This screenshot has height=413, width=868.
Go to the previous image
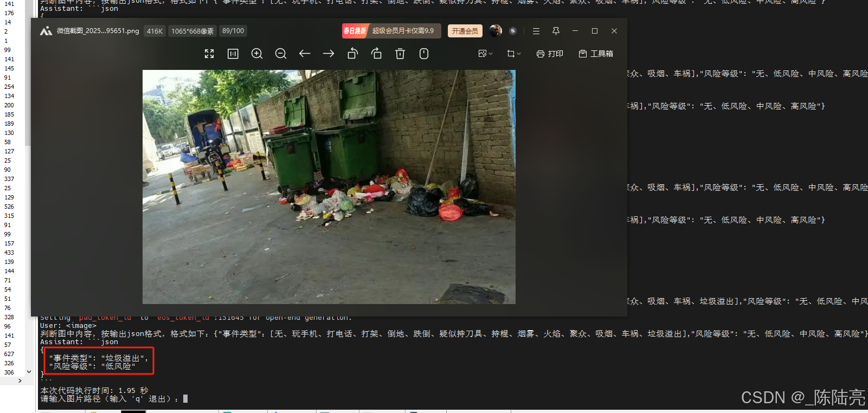(305, 54)
